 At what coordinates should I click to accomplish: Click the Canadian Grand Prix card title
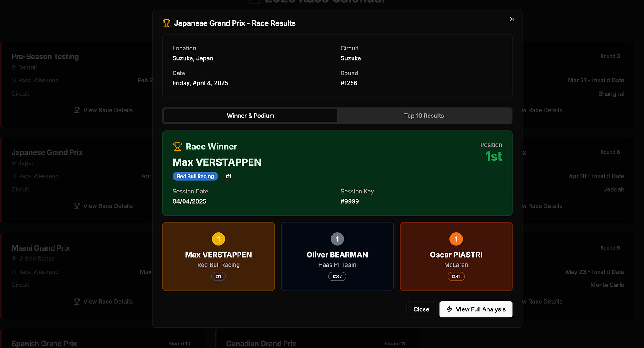(261, 344)
